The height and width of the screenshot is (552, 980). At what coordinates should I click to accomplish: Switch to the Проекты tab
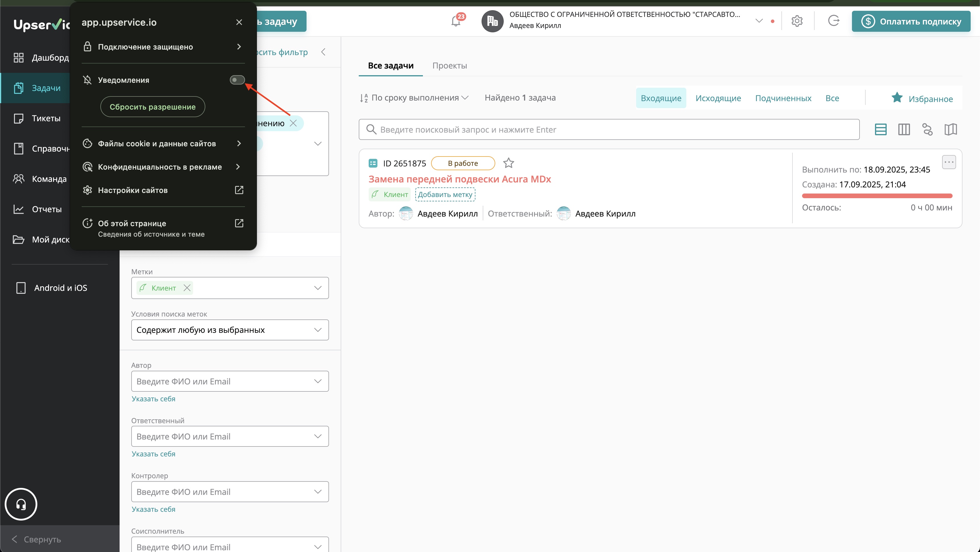(x=449, y=65)
